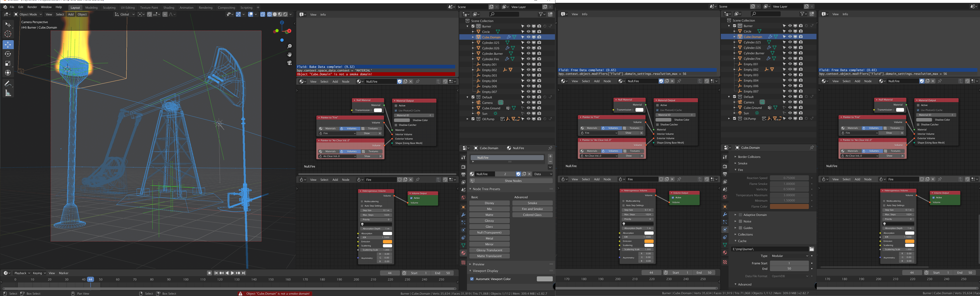Image resolution: width=980 pixels, height=296 pixels.
Task: Select the Scale tool
Action: 8,63
